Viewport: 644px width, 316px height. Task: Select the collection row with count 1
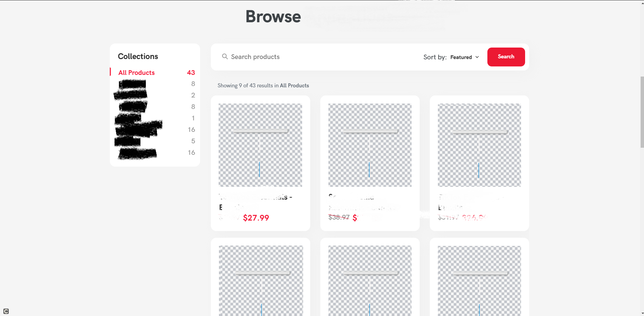[155, 118]
